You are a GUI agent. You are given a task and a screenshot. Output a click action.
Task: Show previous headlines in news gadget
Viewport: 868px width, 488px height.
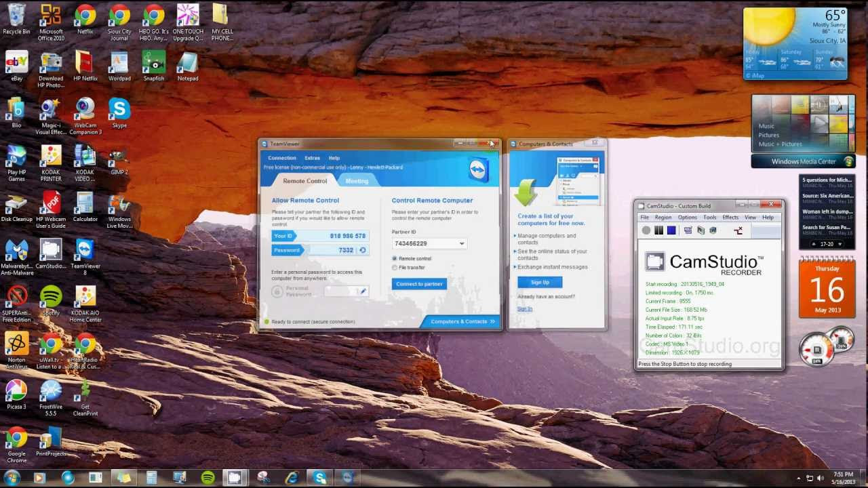[814, 244]
